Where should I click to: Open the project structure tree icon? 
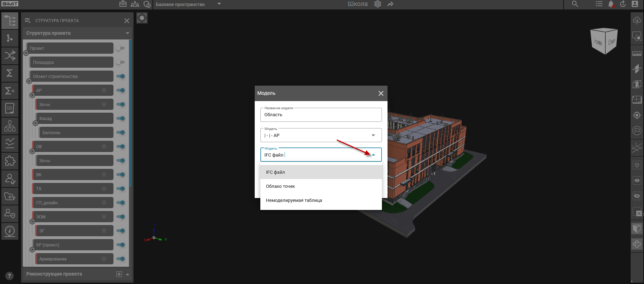[x=10, y=21]
